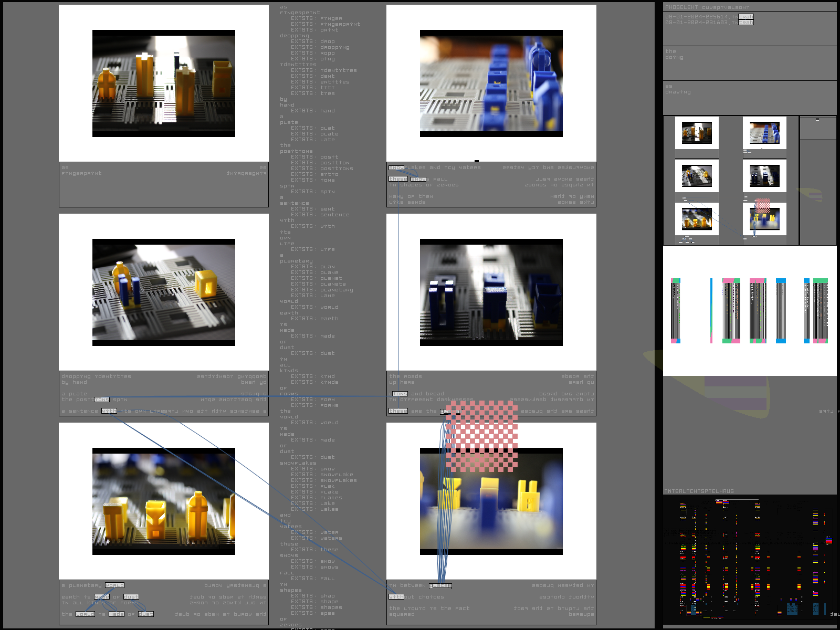Screen dimensions: 840x630
Task: Open the first mini thumbnail in right panel
Action: pyautogui.click(x=697, y=133)
